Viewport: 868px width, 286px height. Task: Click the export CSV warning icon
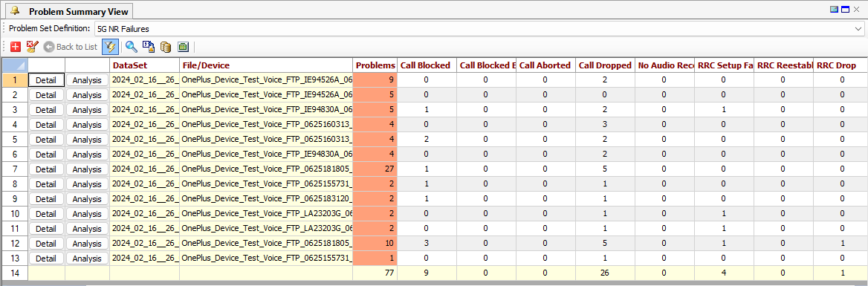(149, 47)
